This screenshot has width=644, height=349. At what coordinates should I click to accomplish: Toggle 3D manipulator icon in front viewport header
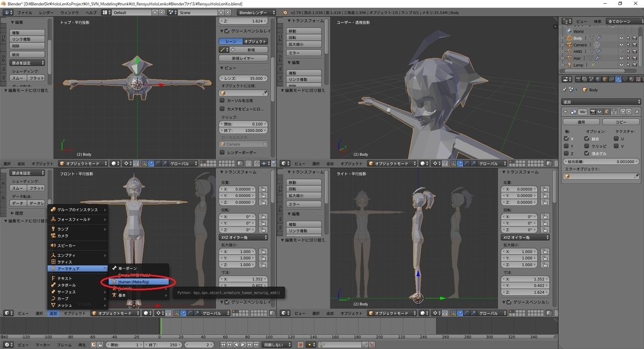(x=177, y=313)
